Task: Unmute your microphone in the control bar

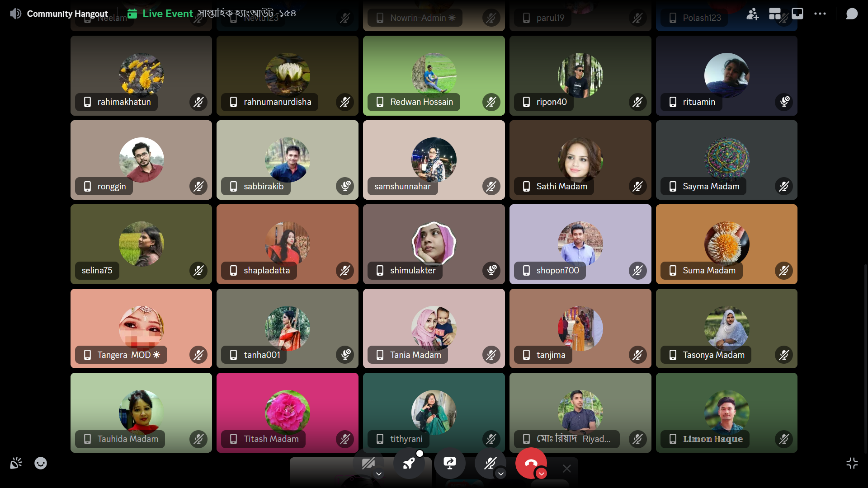Action: pyautogui.click(x=490, y=463)
